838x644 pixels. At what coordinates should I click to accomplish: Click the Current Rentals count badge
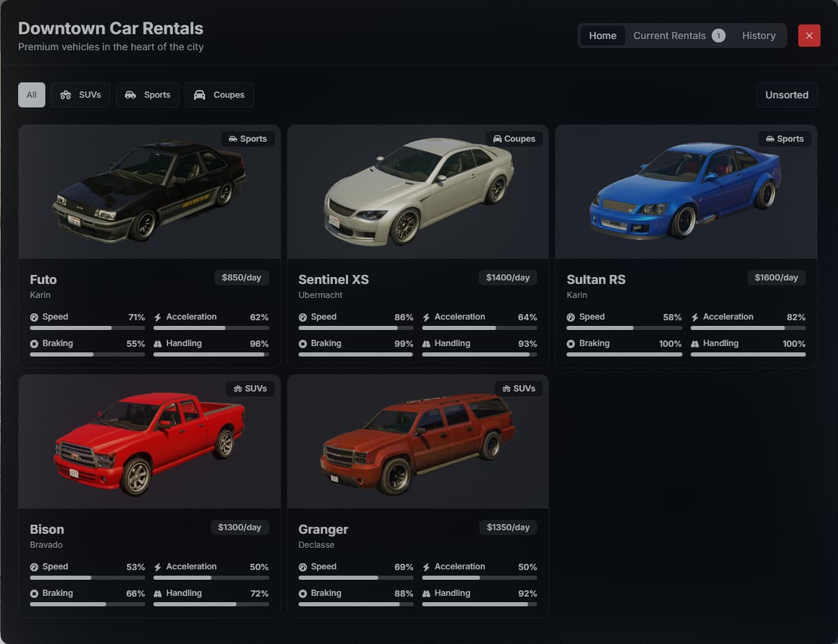(719, 36)
